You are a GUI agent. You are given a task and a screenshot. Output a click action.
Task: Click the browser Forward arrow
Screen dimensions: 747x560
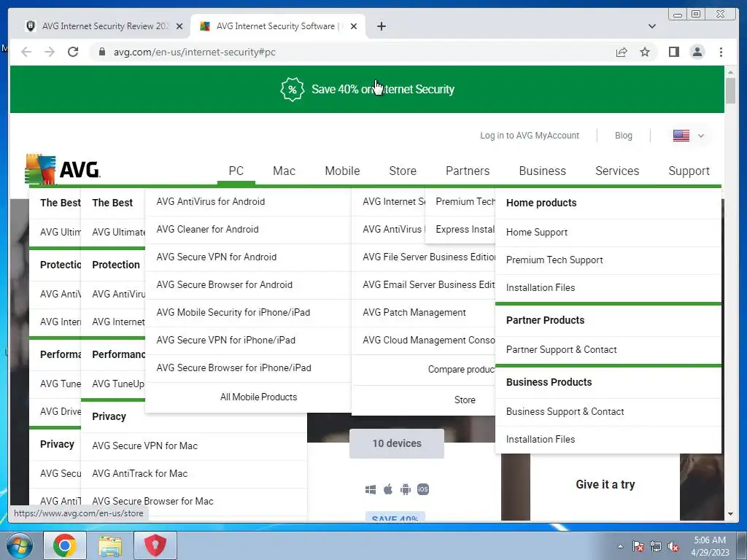[x=50, y=52]
